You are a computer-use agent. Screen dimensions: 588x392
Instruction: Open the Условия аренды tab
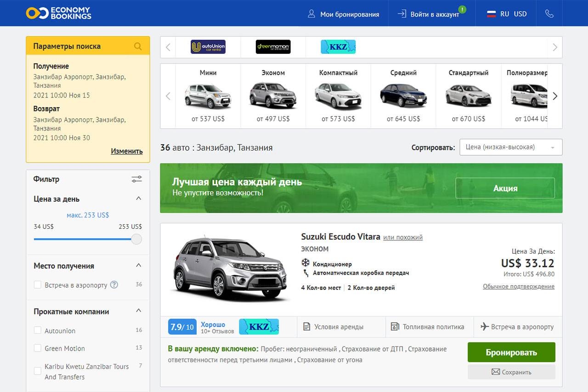[x=334, y=327]
